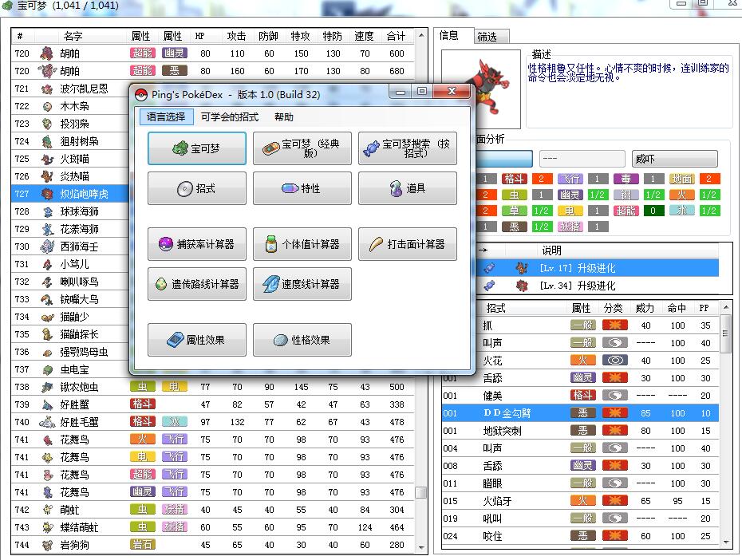The height and width of the screenshot is (560, 742).
Task: Select the DD金勾臂 move row
Action: coord(580,413)
